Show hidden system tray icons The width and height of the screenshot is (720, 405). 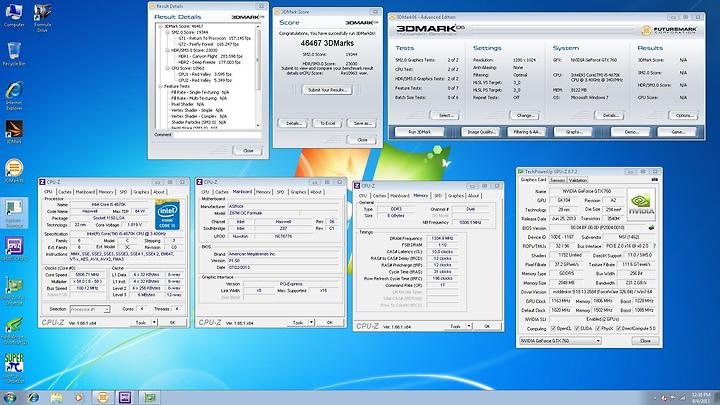654,398
